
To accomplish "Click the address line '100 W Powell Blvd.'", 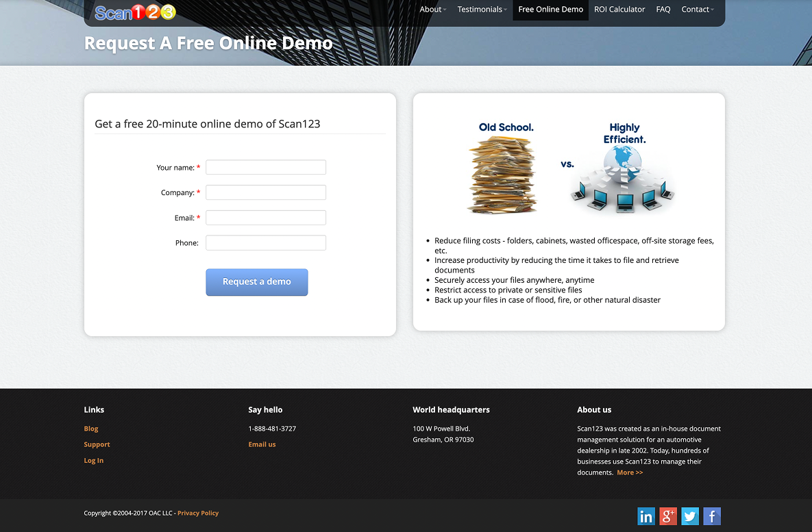I will click(x=441, y=429).
